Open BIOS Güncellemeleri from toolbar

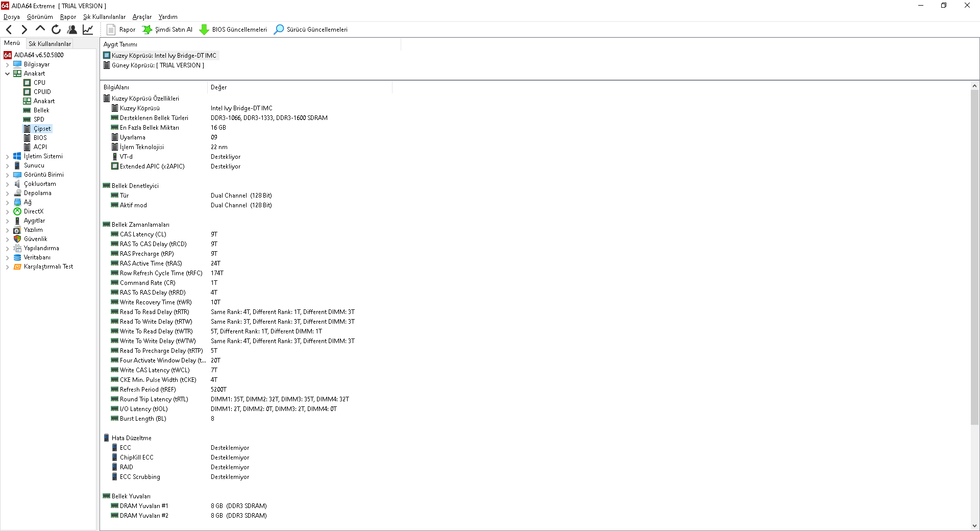(233, 30)
